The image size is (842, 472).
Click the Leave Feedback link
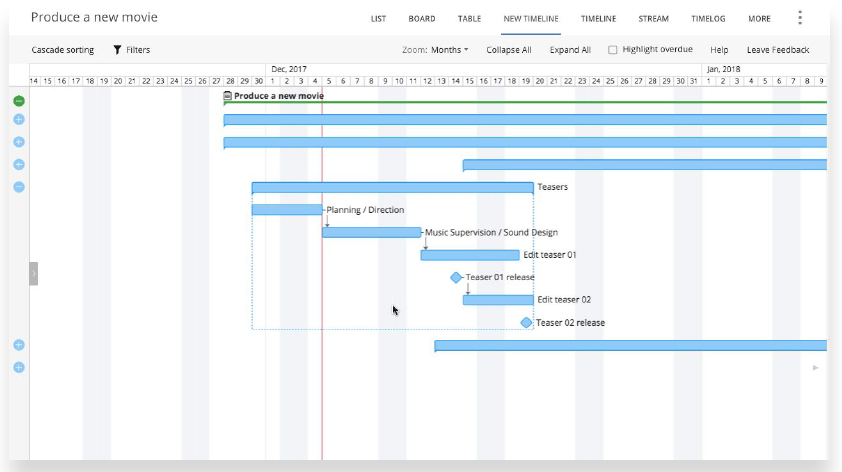pyautogui.click(x=778, y=50)
